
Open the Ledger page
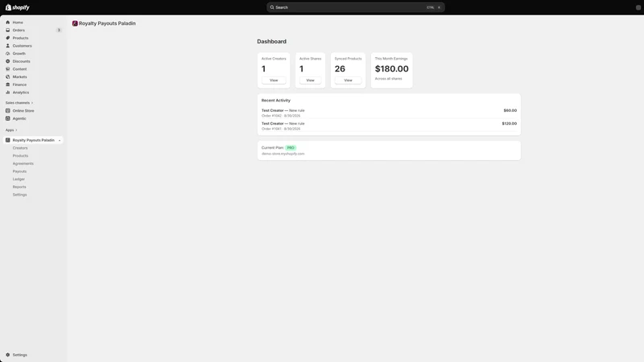[19, 179]
